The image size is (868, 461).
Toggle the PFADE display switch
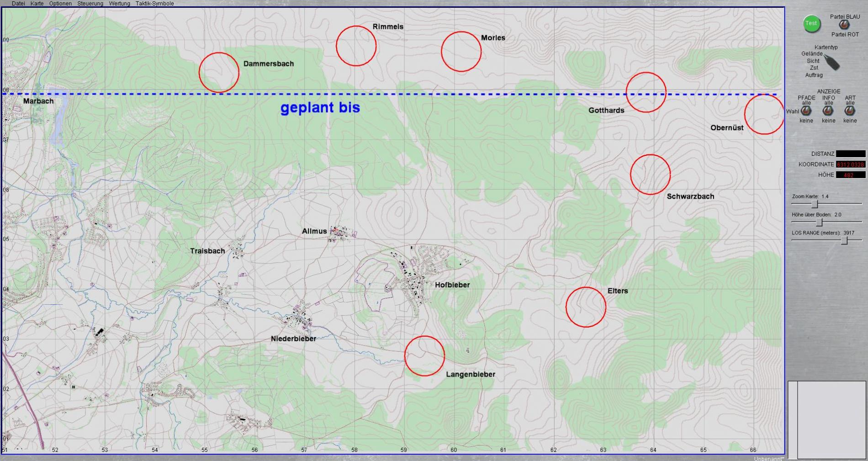pos(806,111)
